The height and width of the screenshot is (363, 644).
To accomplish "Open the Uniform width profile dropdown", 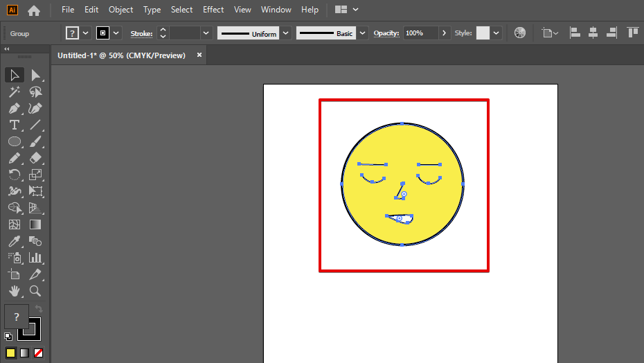I will [x=286, y=33].
